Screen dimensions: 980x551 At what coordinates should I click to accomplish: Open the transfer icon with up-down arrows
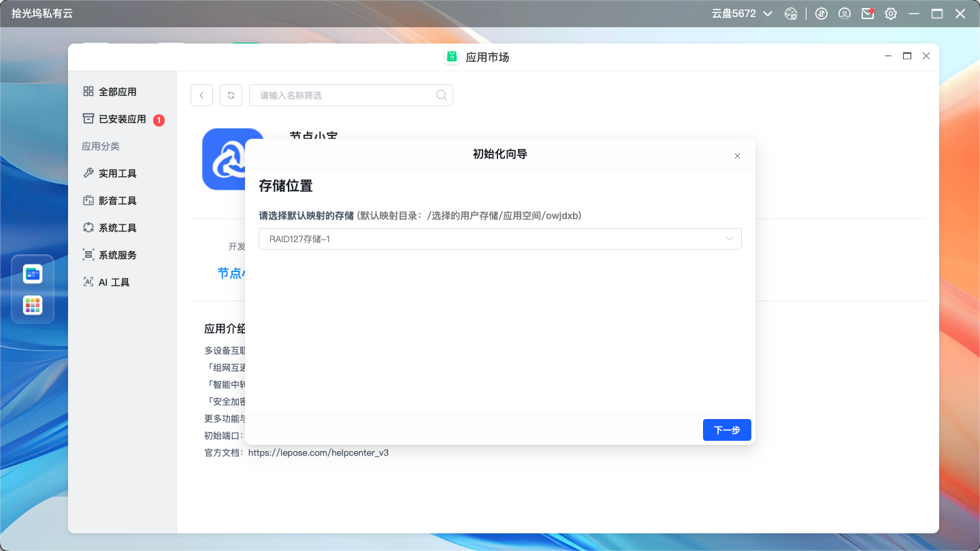(x=821, y=13)
